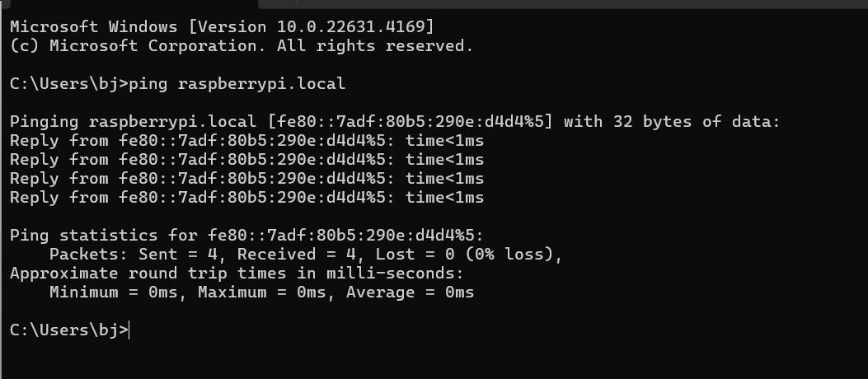Click the second 'Reply from' line

point(247,160)
